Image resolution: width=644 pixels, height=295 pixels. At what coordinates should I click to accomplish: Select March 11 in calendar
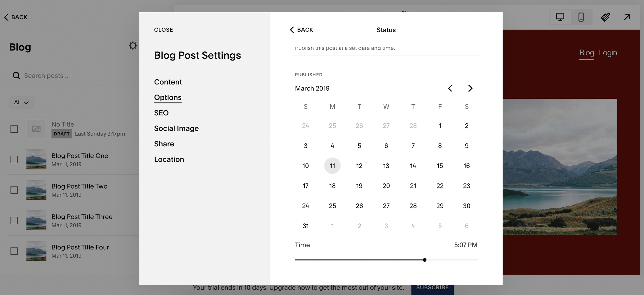tap(332, 166)
